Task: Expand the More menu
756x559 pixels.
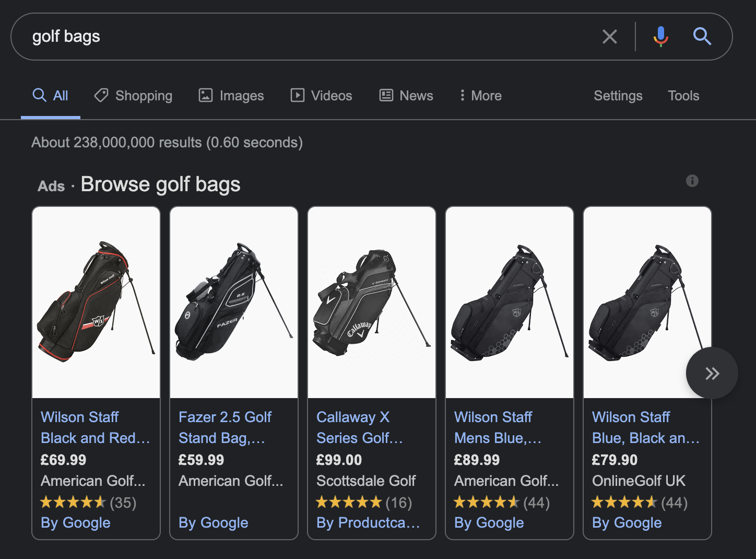Action: pyautogui.click(x=480, y=96)
